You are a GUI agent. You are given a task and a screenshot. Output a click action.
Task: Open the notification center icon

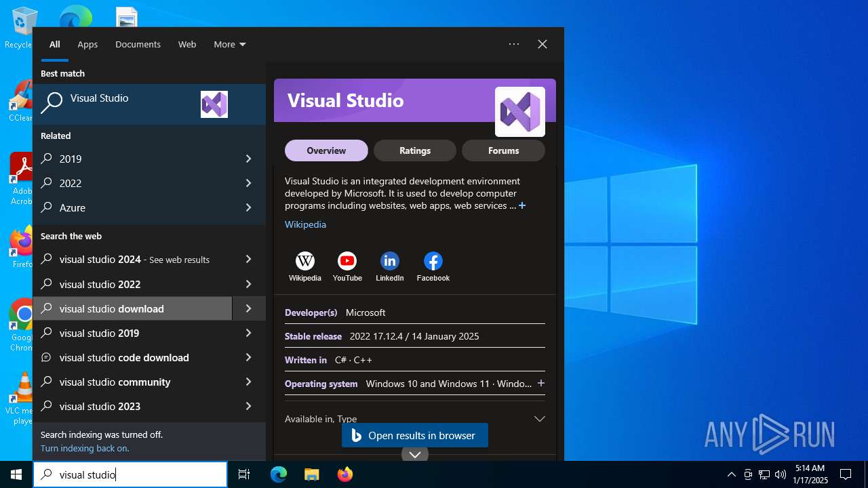click(846, 474)
